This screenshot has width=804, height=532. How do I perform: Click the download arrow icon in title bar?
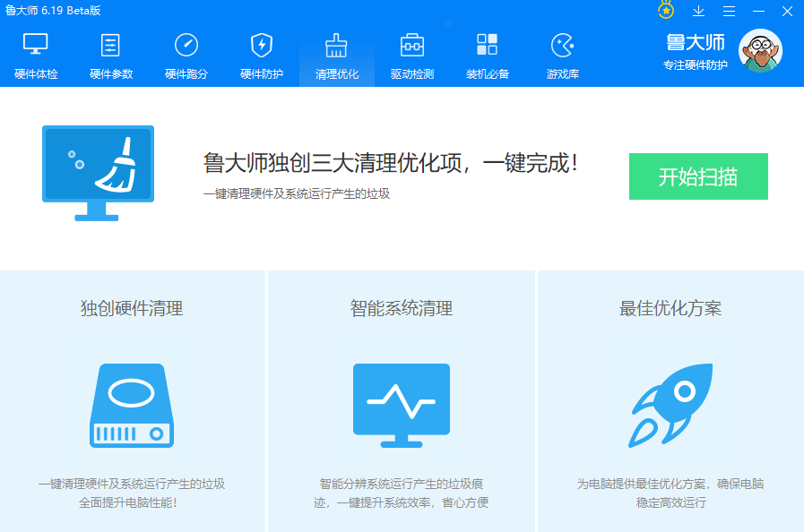coord(698,12)
